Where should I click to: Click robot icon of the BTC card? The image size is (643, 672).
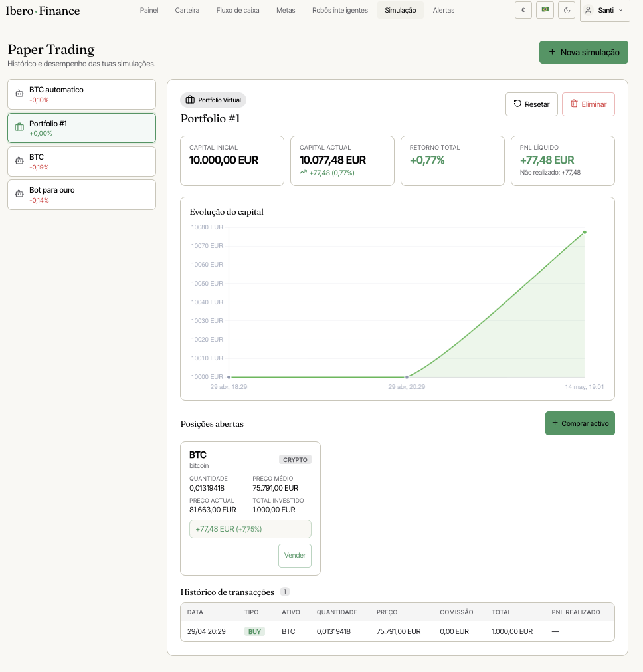[x=19, y=161]
